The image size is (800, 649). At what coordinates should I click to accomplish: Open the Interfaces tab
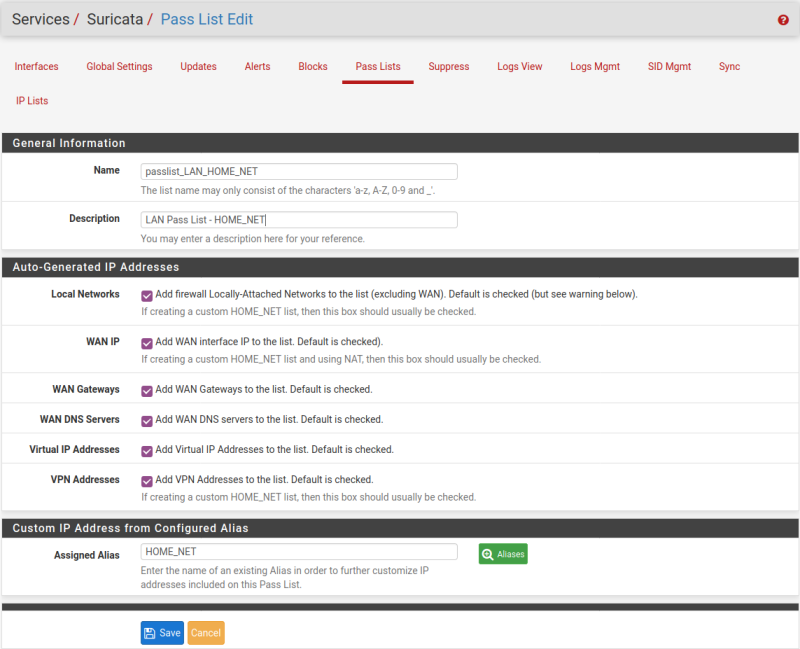(x=36, y=66)
